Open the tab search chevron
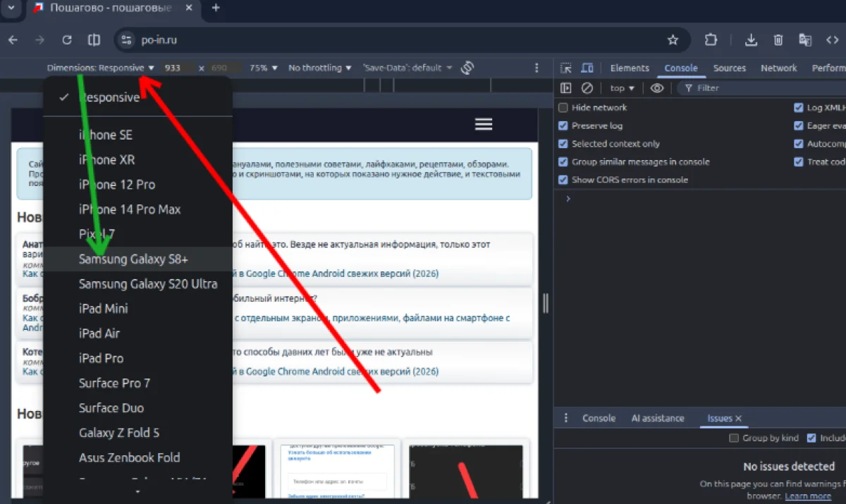Image resolution: width=846 pixels, height=504 pixels. click(x=11, y=8)
